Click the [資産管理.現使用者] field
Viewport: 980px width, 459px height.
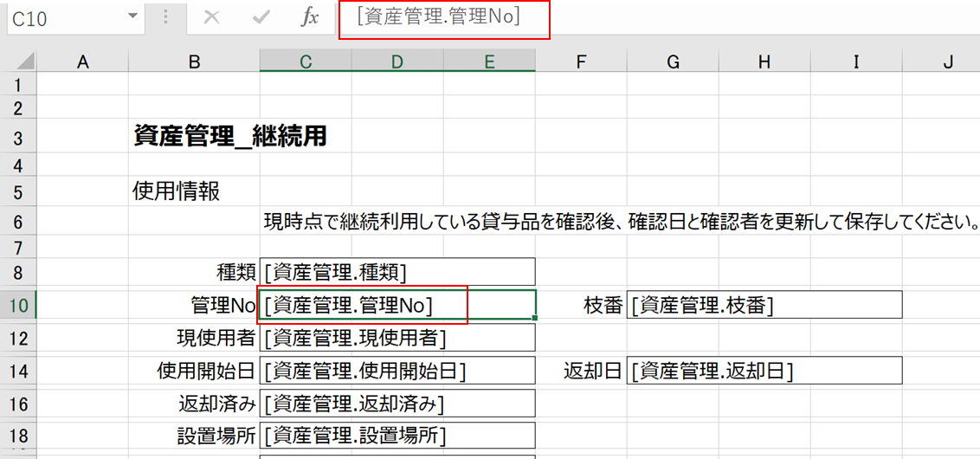point(397,339)
